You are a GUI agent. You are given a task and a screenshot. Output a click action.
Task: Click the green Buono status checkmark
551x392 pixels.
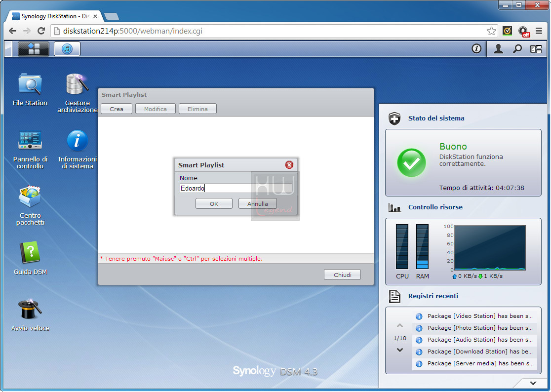click(x=411, y=162)
